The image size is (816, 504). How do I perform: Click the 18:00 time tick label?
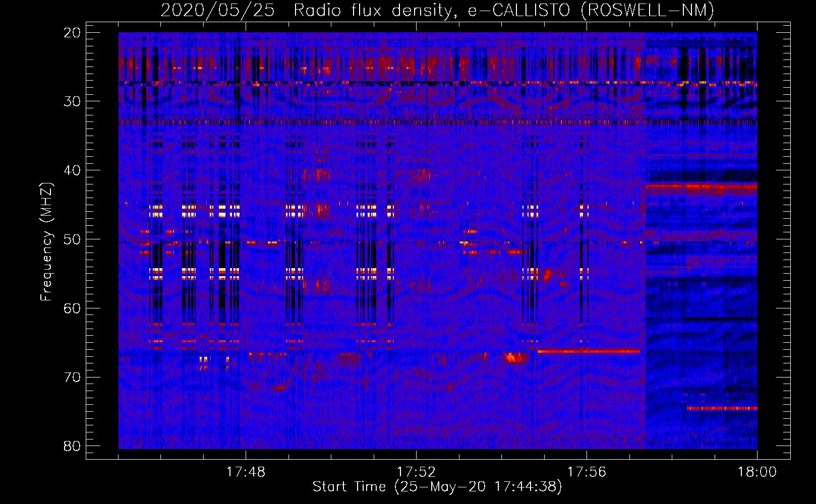(x=757, y=472)
